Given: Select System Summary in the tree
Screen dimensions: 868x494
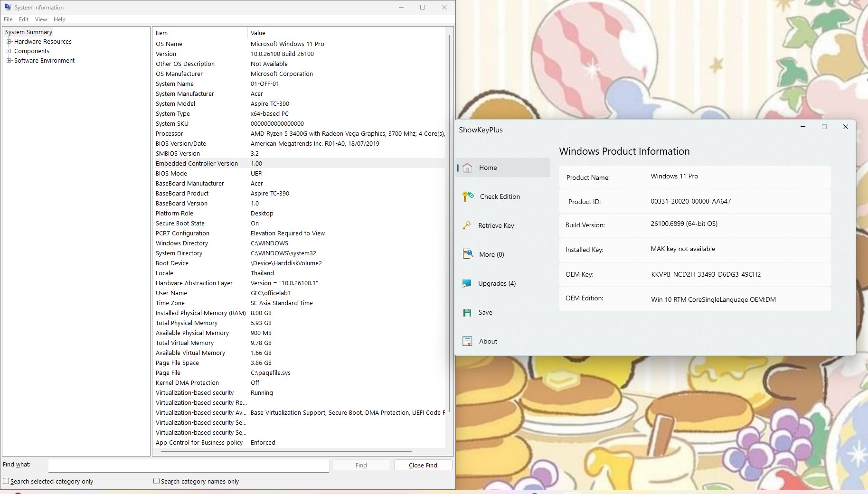Looking at the screenshot, I should 29,32.
